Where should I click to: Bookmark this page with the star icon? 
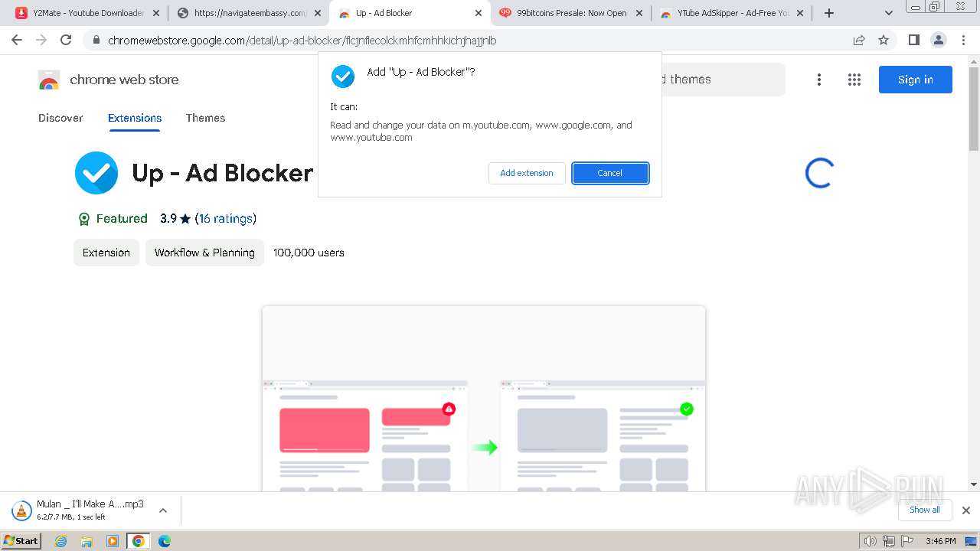pyautogui.click(x=884, y=40)
